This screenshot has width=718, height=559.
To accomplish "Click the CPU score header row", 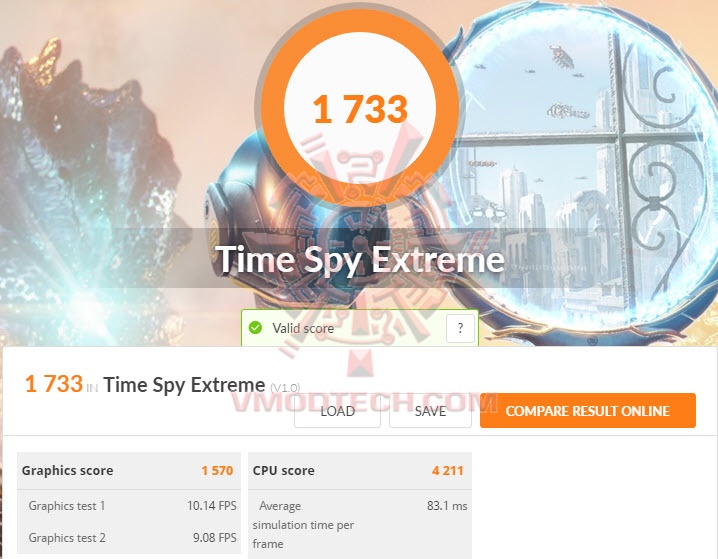I will click(360, 471).
